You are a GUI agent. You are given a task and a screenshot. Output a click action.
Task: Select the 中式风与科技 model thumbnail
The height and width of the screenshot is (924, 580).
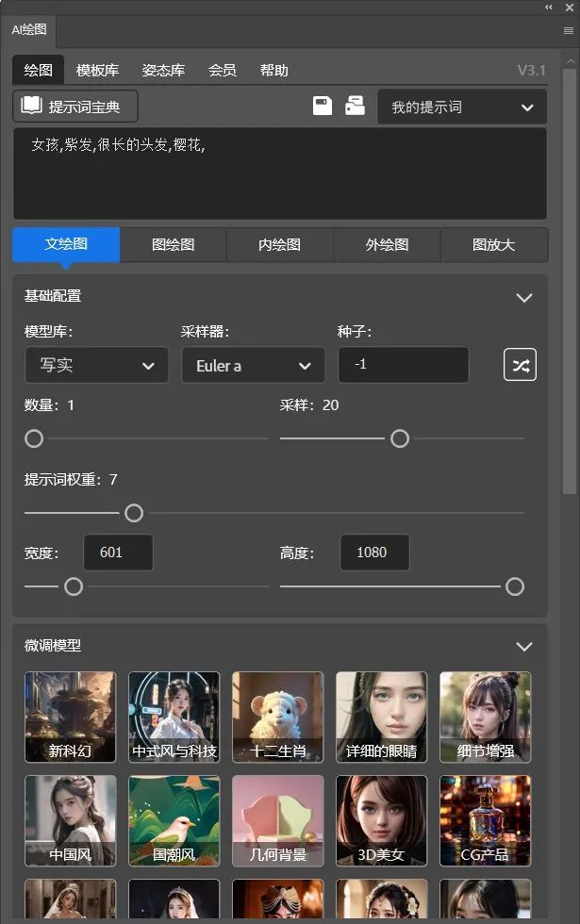click(x=174, y=718)
